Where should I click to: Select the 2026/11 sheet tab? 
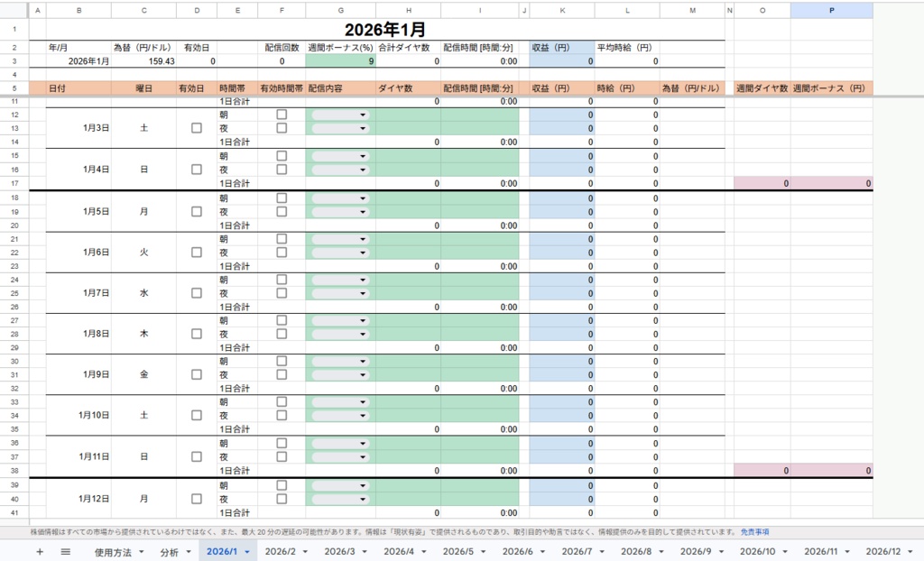pyautogui.click(x=821, y=552)
